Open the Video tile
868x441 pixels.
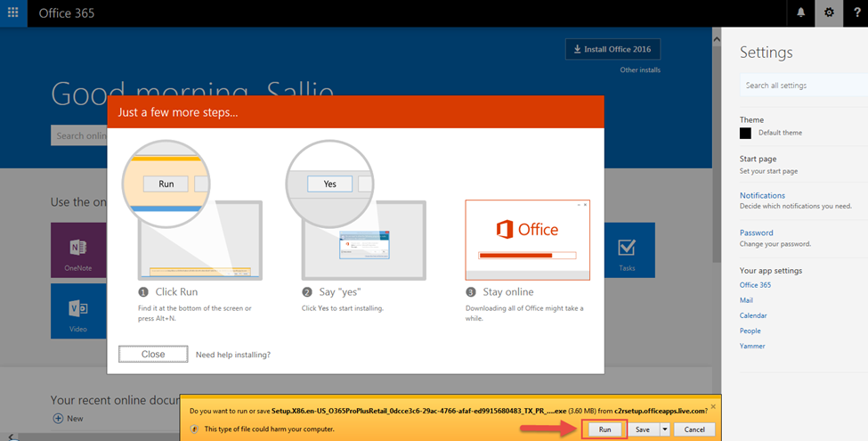click(78, 311)
